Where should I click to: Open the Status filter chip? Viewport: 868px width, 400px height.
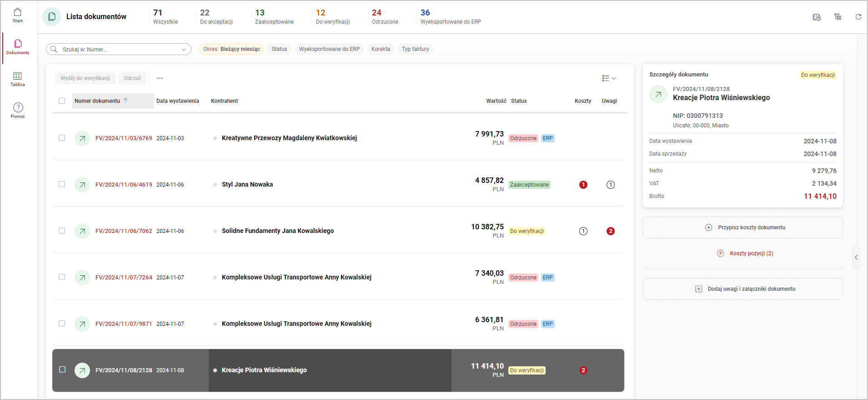[279, 49]
